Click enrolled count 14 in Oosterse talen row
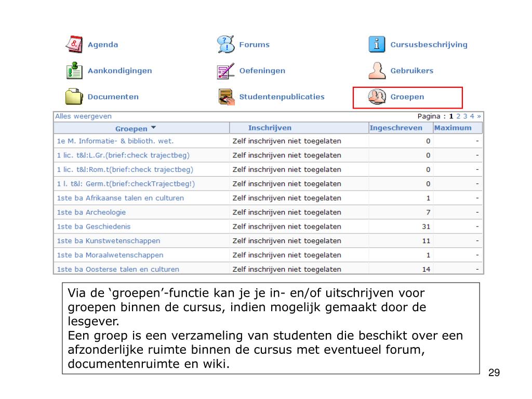This screenshot has height=399, width=532. 426,270
